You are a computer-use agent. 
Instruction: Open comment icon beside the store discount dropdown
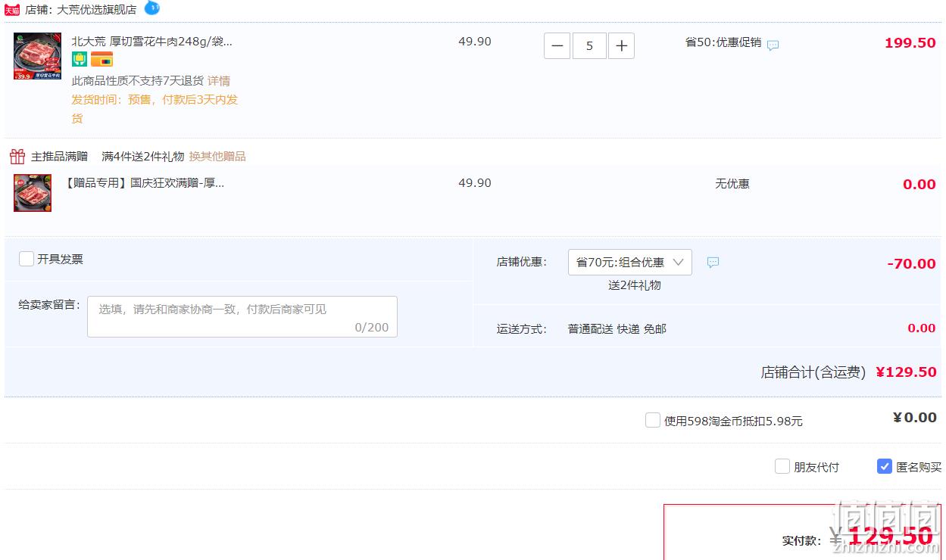coord(713,263)
